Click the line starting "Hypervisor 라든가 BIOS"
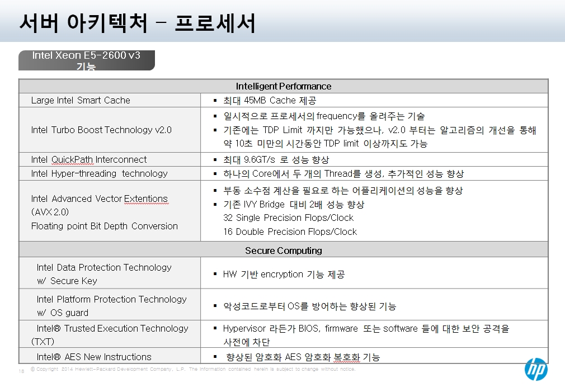This screenshot has width=565, height=392. (x=366, y=329)
